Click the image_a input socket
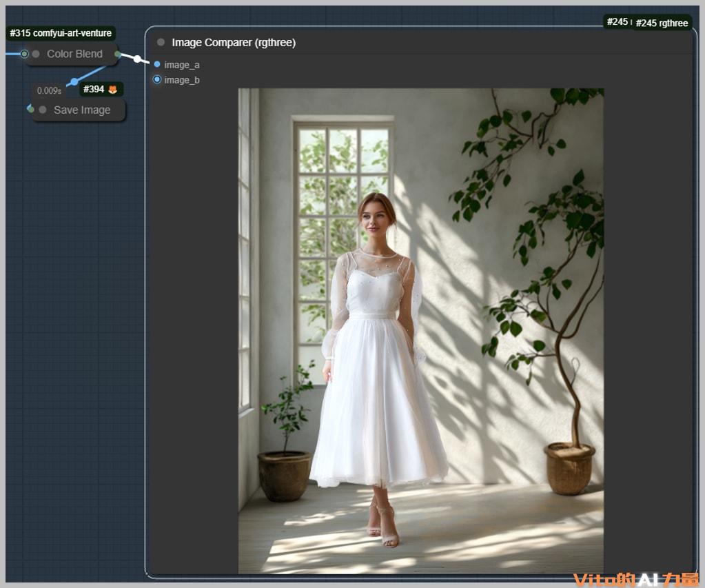The height and width of the screenshot is (588, 705). pyautogui.click(x=157, y=64)
